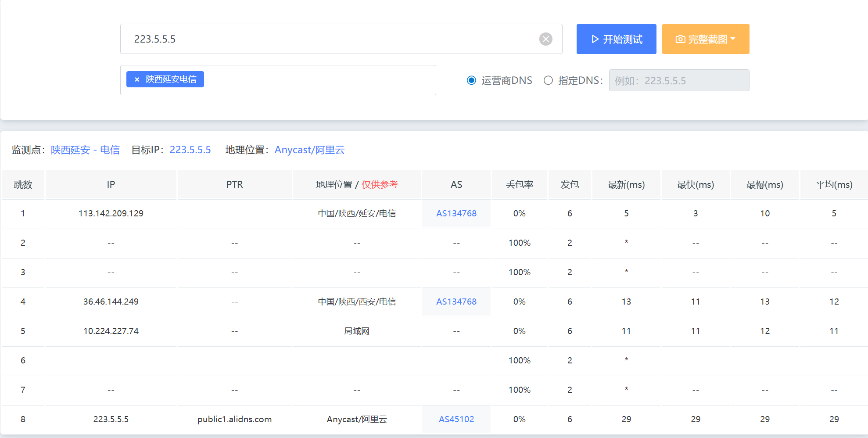Viewport: 868px width, 438px height.
Task: Click the camera icon on 完整截图 button
Action: pyautogui.click(x=680, y=39)
